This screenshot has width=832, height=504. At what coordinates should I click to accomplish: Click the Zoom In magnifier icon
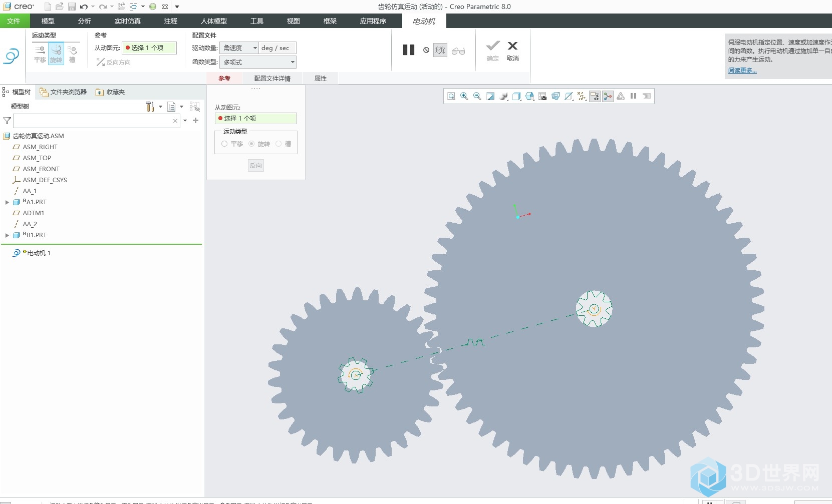[464, 96]
